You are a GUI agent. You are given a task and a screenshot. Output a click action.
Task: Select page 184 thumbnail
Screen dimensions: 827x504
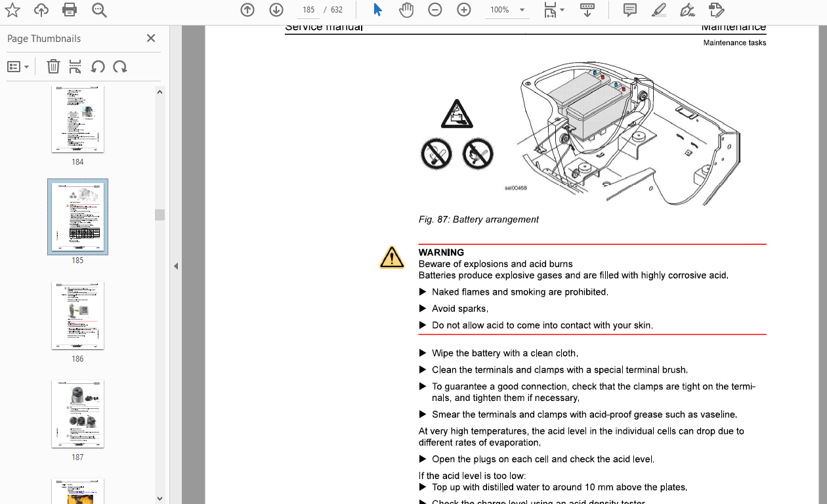(77, 119)
